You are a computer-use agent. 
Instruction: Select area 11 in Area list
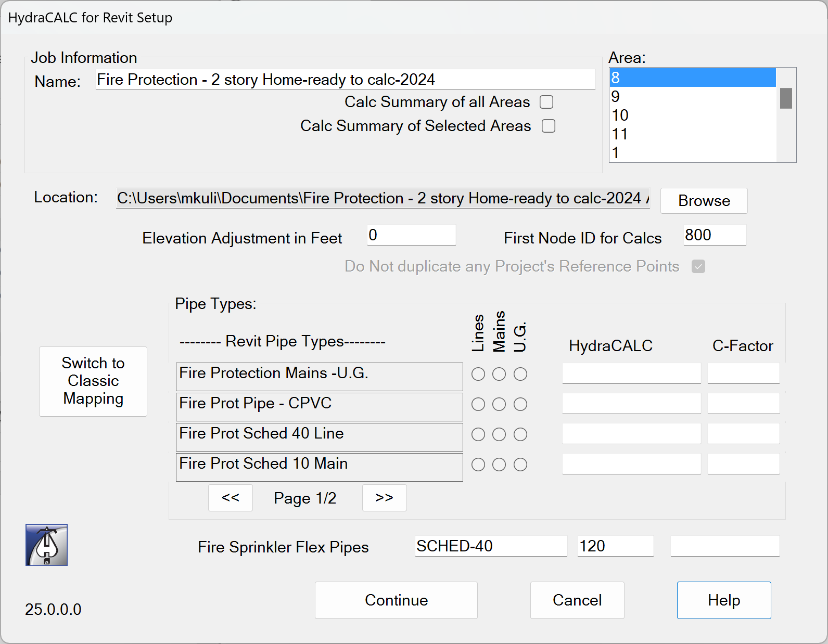tap(693, 134)
